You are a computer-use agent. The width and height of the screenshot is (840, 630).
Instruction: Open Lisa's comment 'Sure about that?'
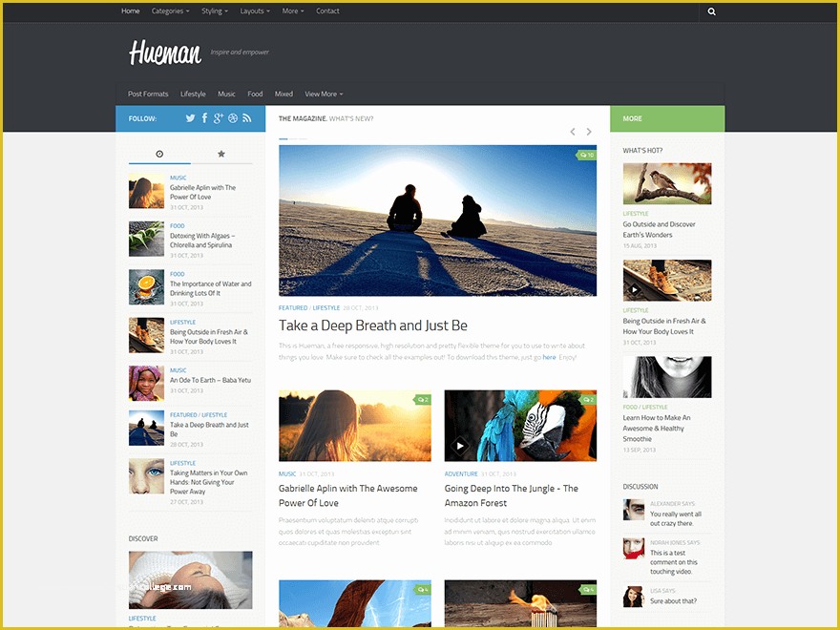(x=673, y=601)
